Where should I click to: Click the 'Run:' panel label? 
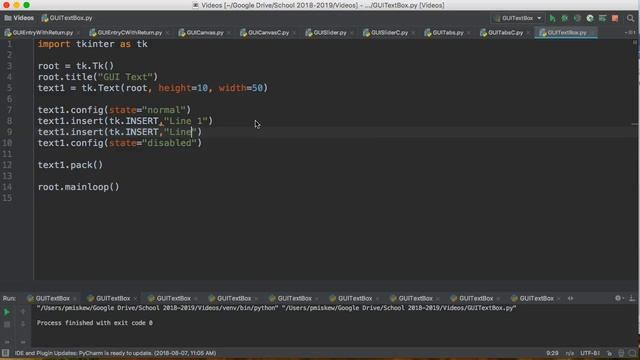(9, 298)
